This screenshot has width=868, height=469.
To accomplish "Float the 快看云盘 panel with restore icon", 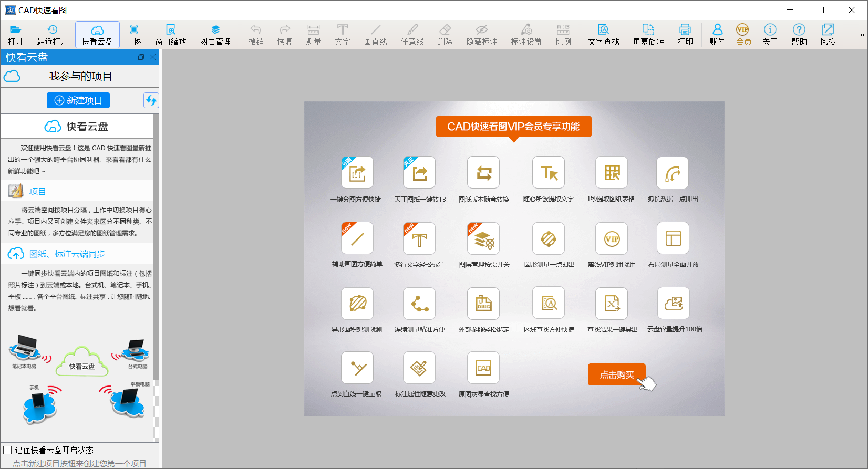I will pos(141,57).
